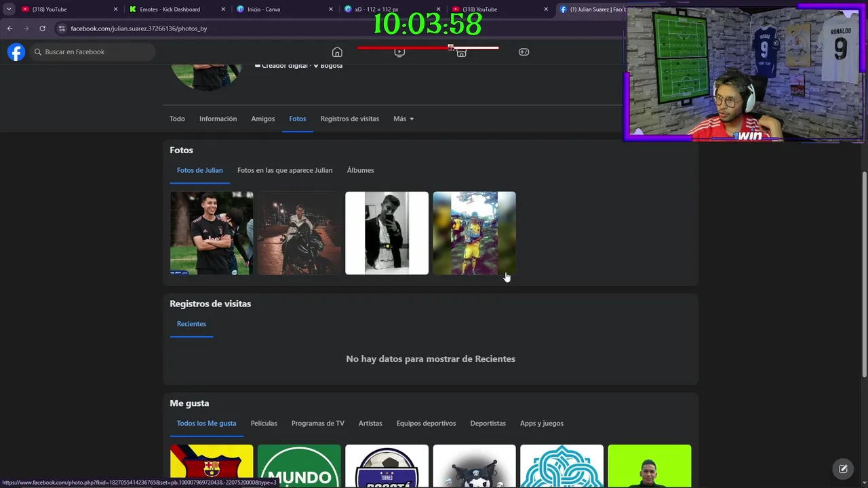
Task: Open photo of player in yellow kit
Action: pyautogui.click(x=474, y=233)
